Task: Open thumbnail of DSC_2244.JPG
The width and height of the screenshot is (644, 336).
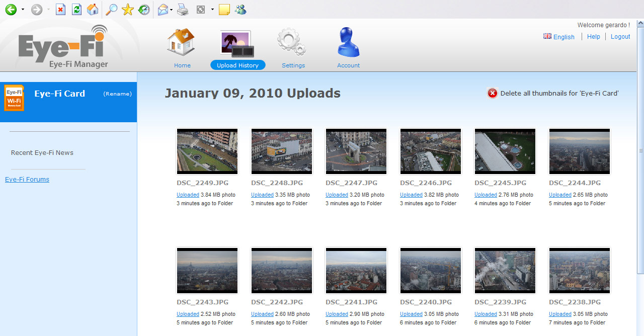Action: tap(579, 151)
